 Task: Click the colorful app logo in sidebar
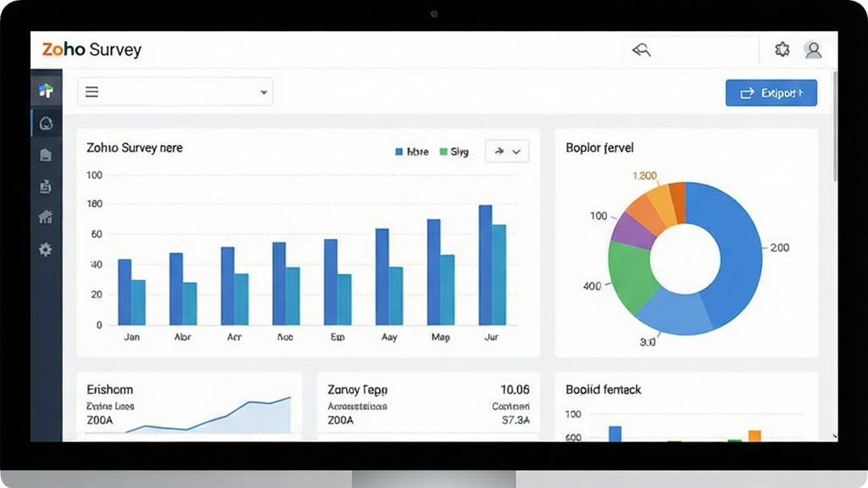(x=46, y=90)
